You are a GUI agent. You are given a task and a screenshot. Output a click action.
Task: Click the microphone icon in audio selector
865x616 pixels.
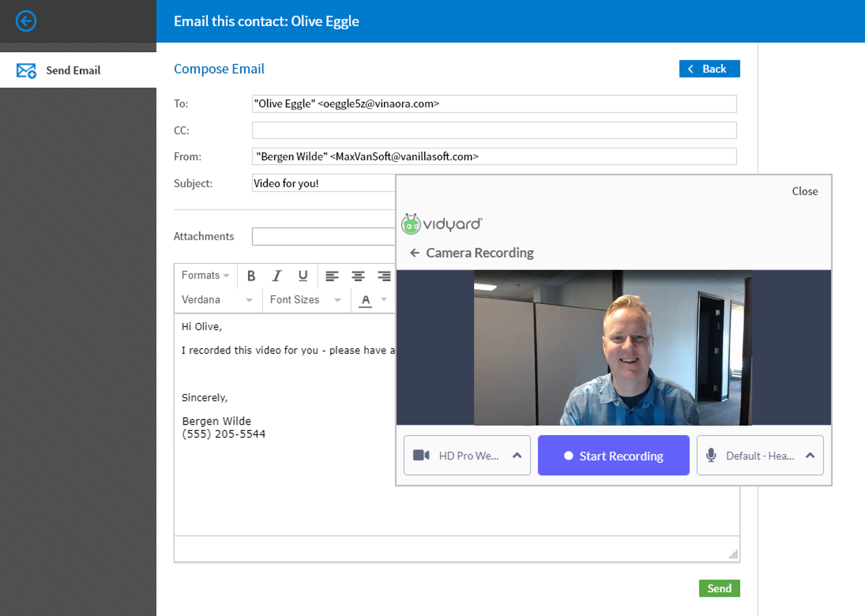(711, 456)
